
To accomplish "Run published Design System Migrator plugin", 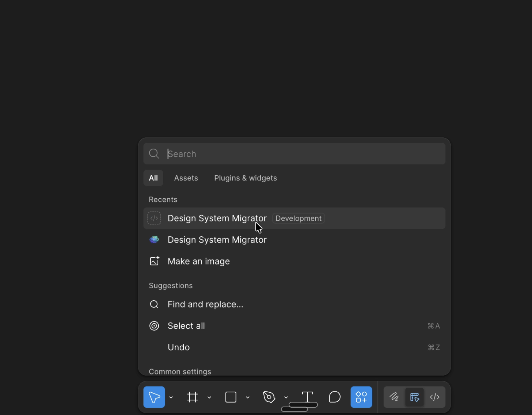I will 294,240.
